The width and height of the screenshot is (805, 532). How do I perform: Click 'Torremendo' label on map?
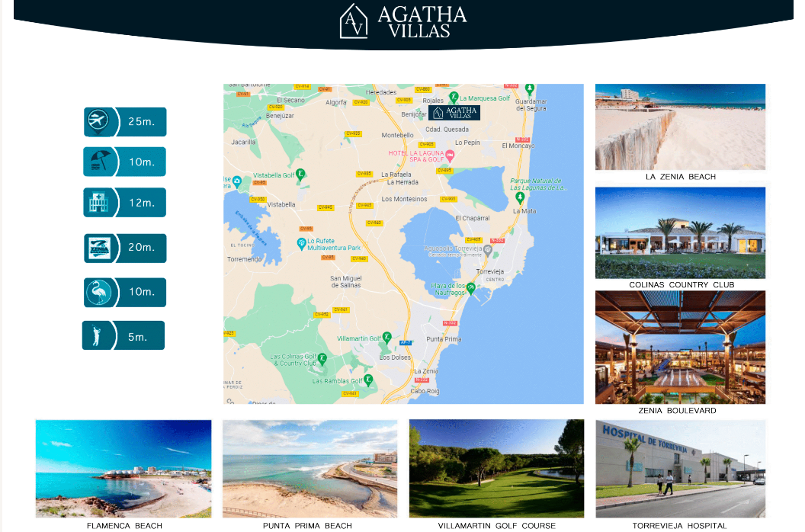[245, 259]
